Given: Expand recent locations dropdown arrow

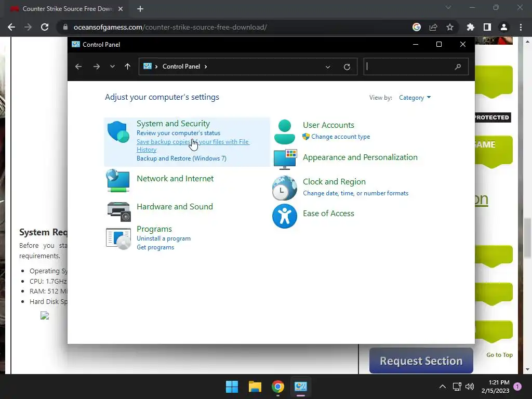Looking at the screenshot, I should coord(112,66).
